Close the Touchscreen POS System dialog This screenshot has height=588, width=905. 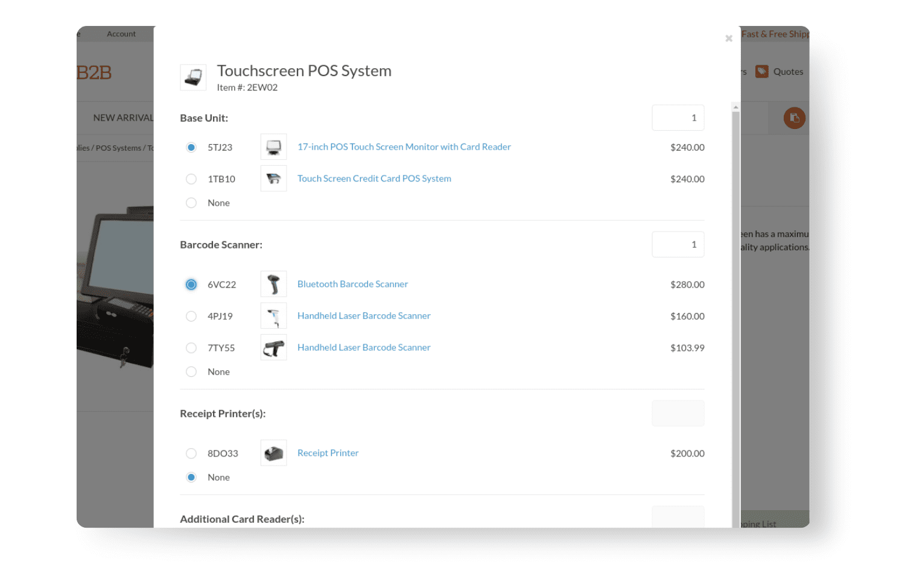[x=729, y=39]
